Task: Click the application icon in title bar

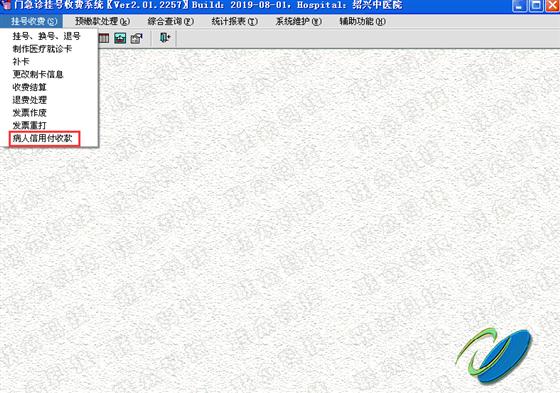Action: [5, 5]
